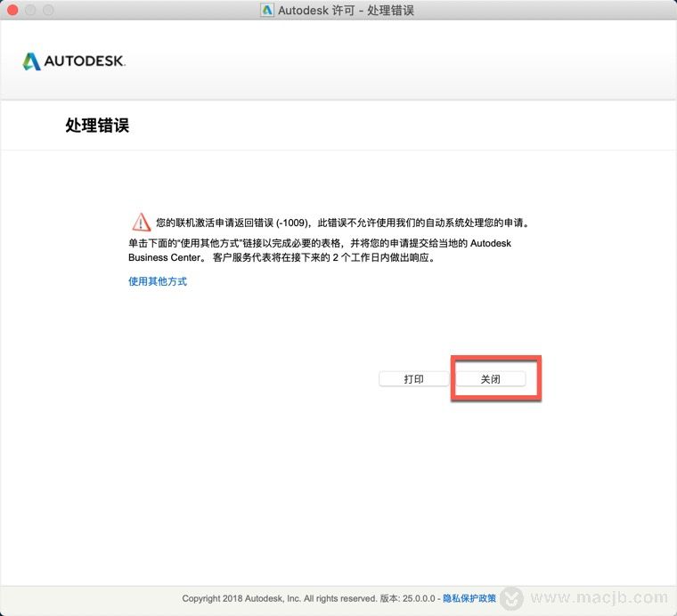Click the error text mentioning (-1009)
Viewport: 677px width, 616px height.
(x=343, y=223)
